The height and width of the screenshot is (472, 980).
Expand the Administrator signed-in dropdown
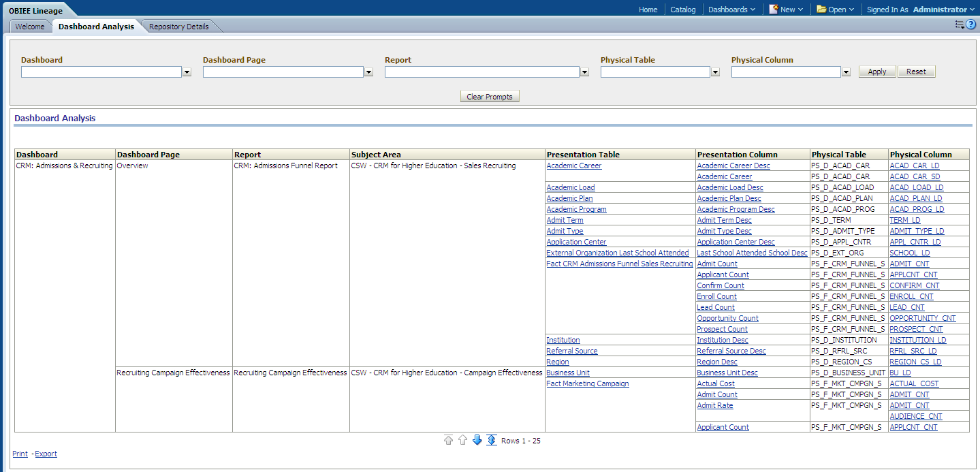click(x=973, y=10)
